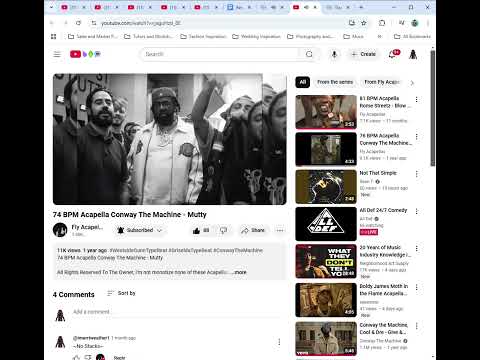Screen dimensions: 480x360
Task: Open the Chrome three-dot menu
Action: tap(428, 23)
